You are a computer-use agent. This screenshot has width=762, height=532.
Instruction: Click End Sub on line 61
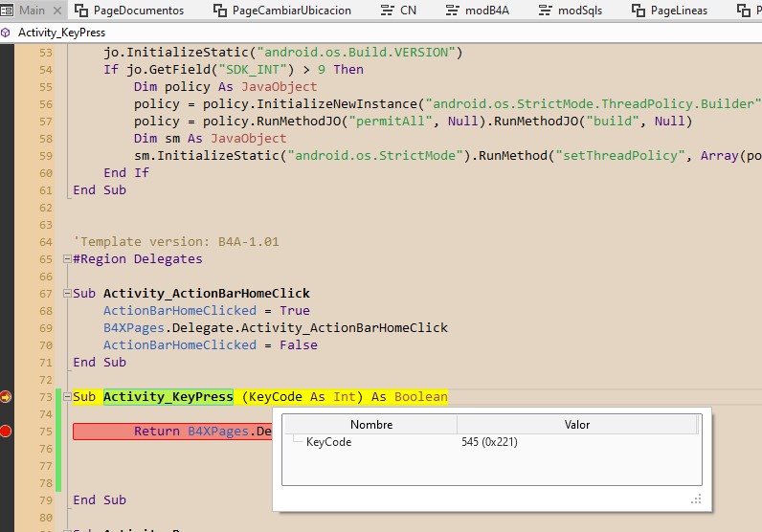click(100, 190)
